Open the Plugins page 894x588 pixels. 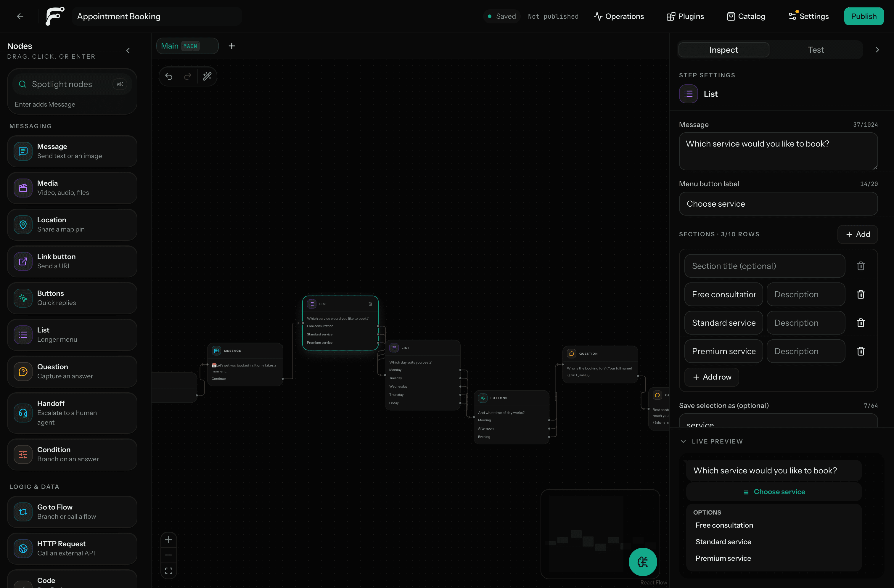pos(685,16)
